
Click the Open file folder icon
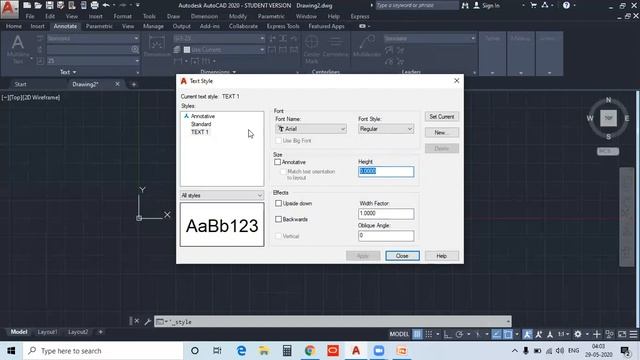point(38,5)
